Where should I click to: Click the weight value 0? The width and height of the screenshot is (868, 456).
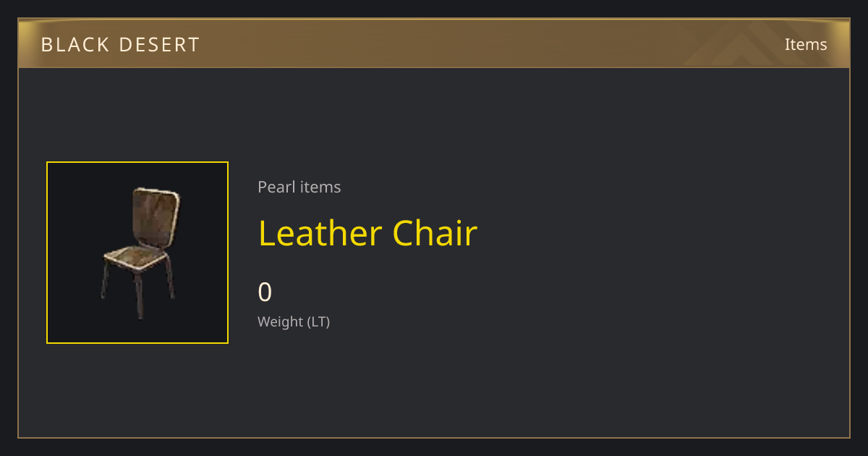[x=265, y=292]
